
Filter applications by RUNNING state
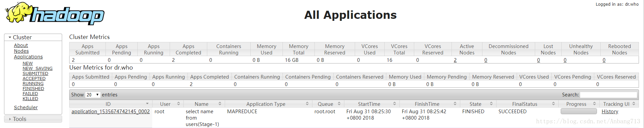click(33, 83)
